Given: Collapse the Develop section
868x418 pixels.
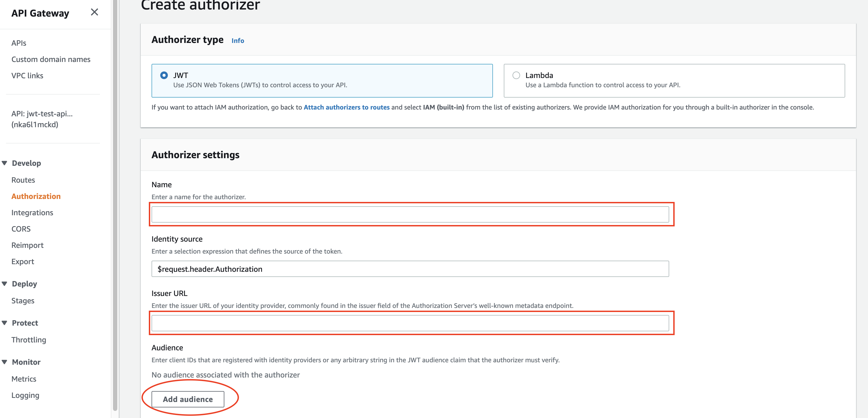Looking at the screenshot, I should (5, 163).
